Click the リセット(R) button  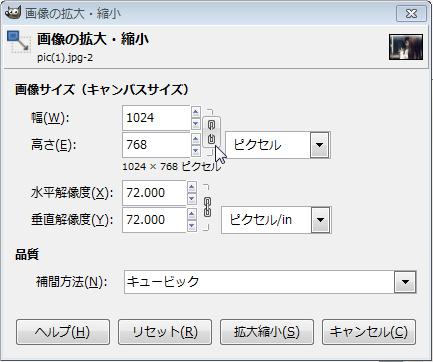coord(165,332)
